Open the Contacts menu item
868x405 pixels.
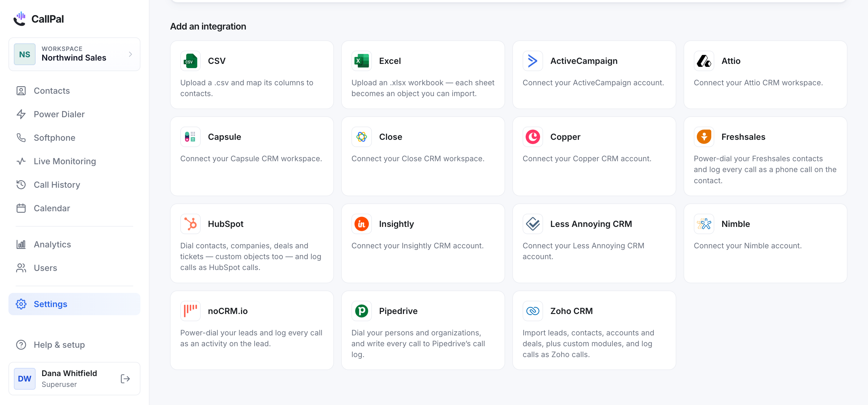74,91
